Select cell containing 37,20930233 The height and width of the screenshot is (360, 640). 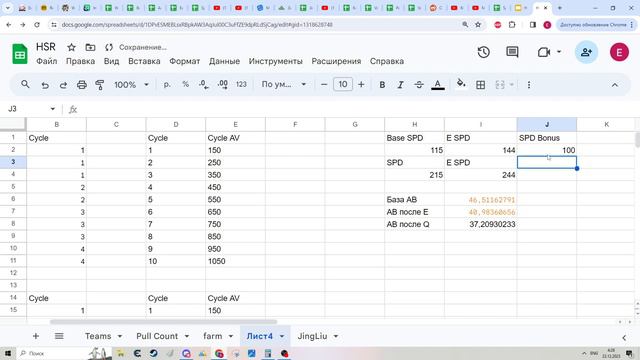pyautogui.click(x=480, y=224)
